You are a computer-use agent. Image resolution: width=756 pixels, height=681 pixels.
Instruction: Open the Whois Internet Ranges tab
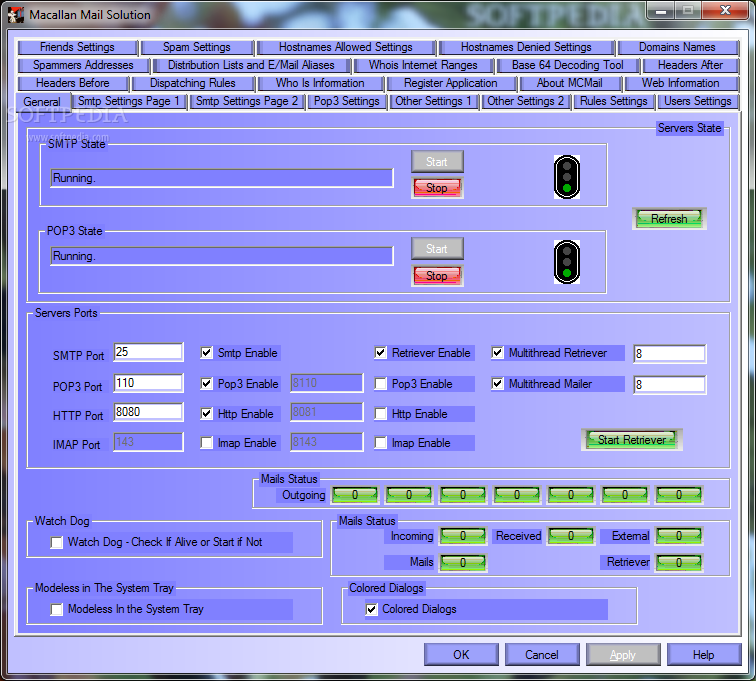pyautogui.click(x=423, y=65)
